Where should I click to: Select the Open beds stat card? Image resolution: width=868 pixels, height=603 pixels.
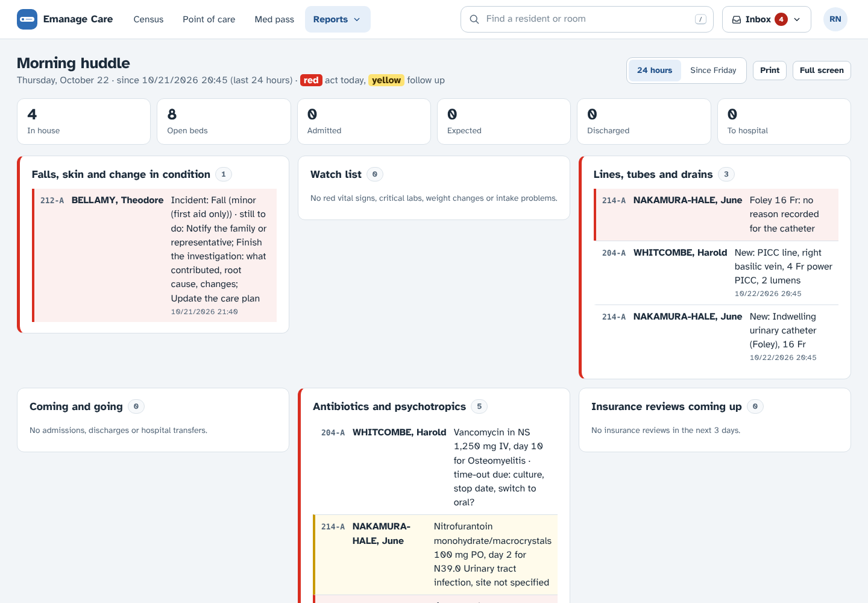(224, 121)
